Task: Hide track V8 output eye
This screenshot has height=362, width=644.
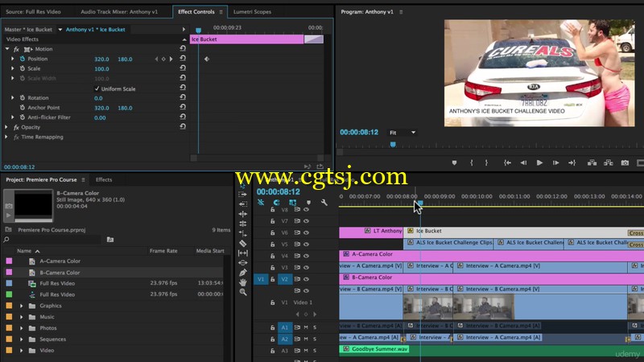Action: pos(306,209)
